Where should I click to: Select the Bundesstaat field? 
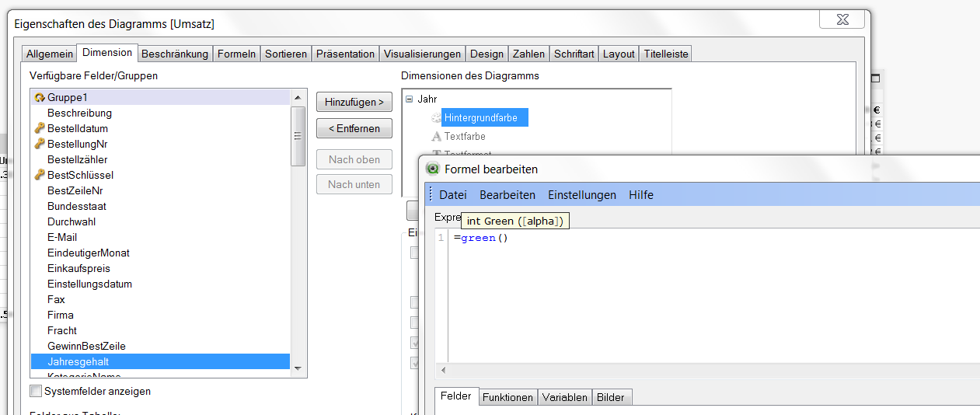160,206
